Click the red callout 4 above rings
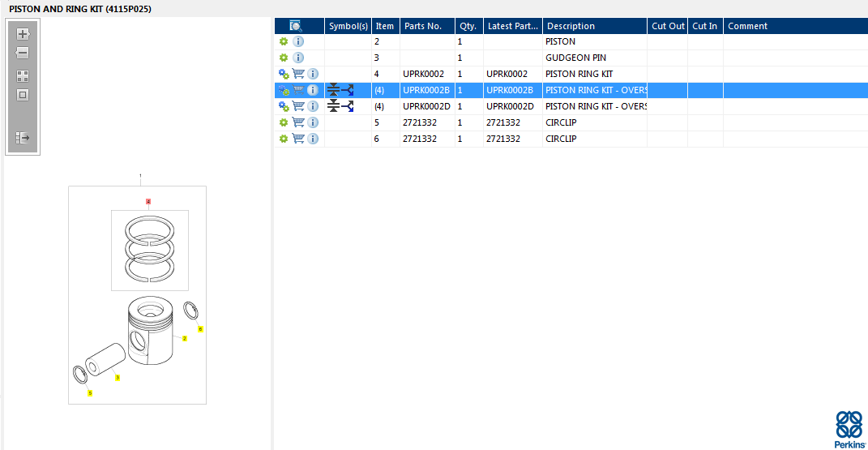Screen dimensions: 868x450 click(148, 201)
